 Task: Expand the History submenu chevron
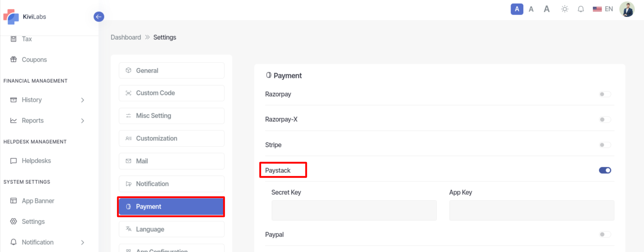[83, 100]
